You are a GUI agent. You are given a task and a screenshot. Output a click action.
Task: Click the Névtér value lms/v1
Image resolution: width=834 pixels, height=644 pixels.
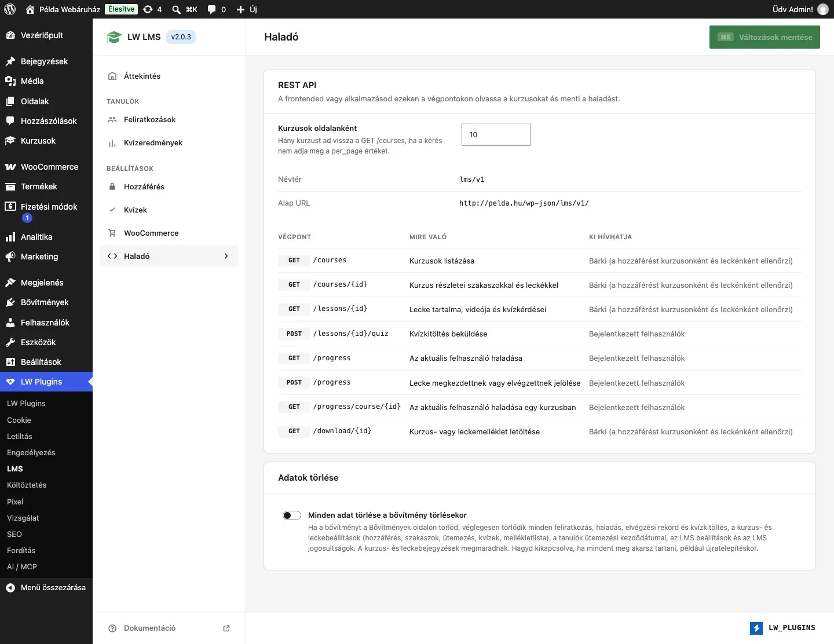pos(472,180)
